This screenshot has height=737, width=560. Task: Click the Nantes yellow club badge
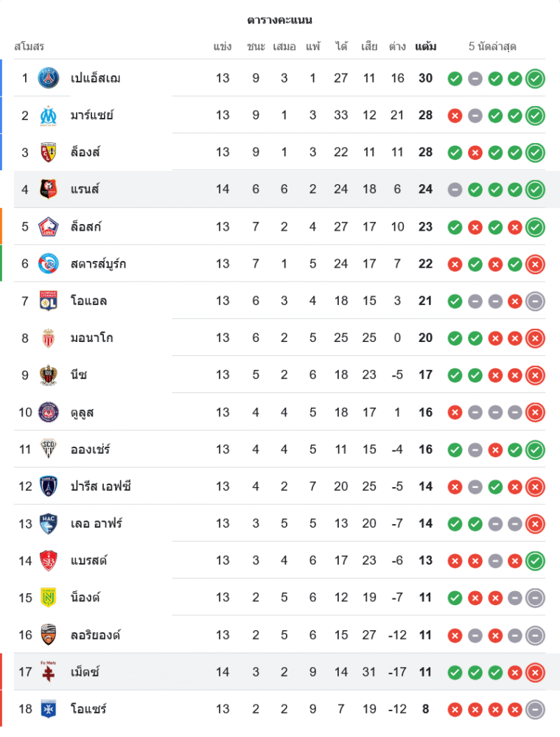[49, 597]
